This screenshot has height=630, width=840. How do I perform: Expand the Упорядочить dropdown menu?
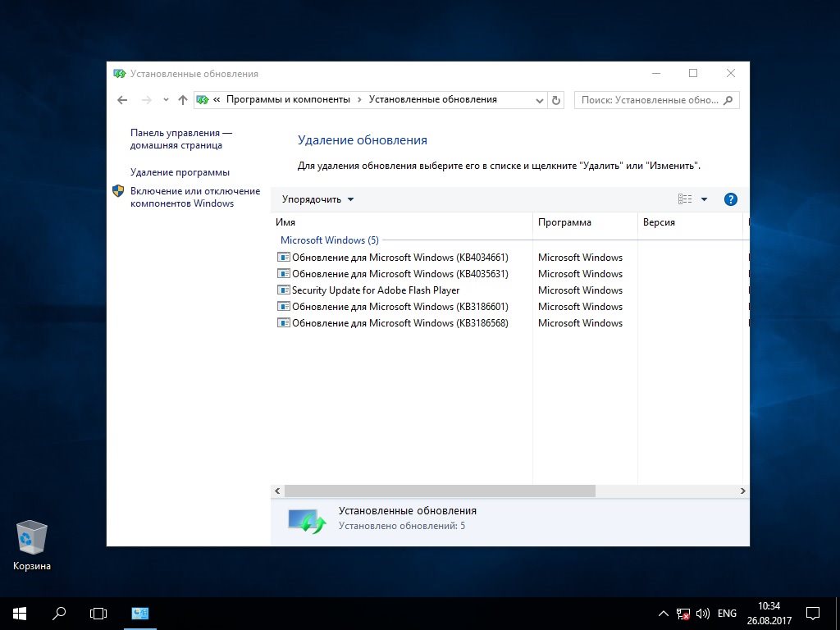click(x=317, y=199)
